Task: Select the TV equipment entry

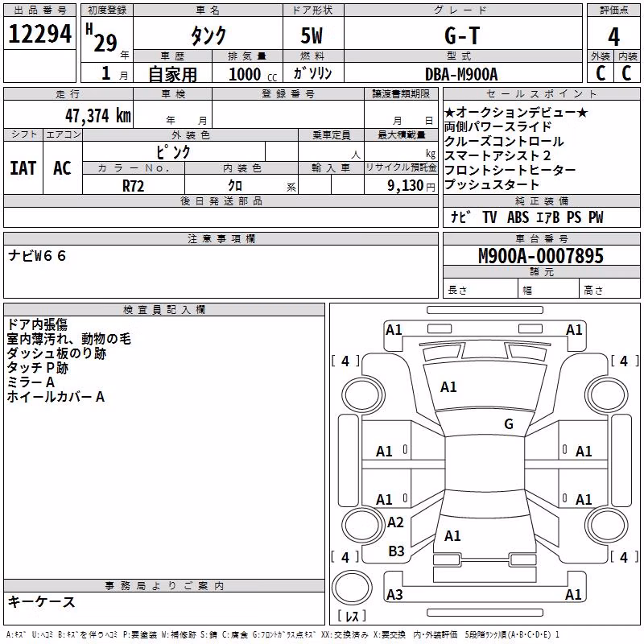Action: point(489,217)
